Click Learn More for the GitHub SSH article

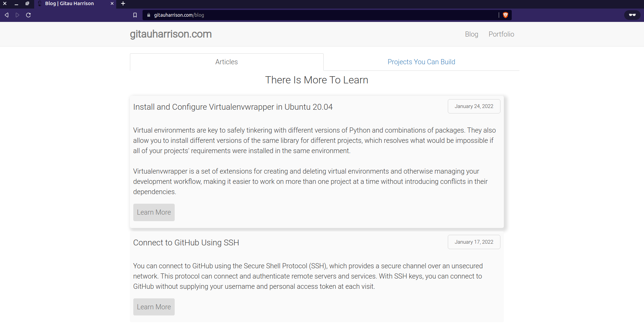pyautogui.click(x=154, y=307)
